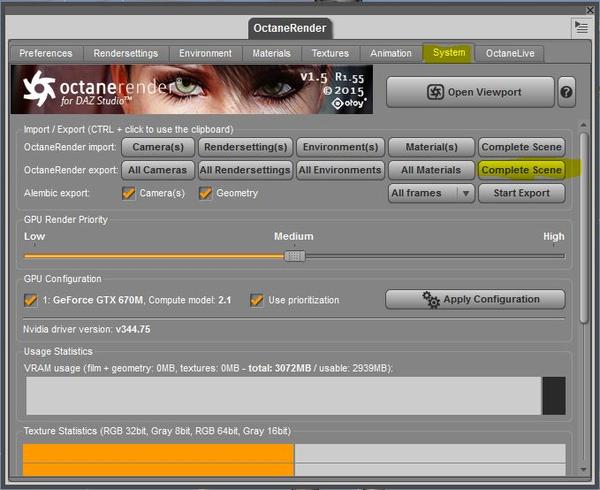The width and height of the screenshot is (600, 490).
Task: Switch to the Rendersettings tab
Action: click(126, 53)
